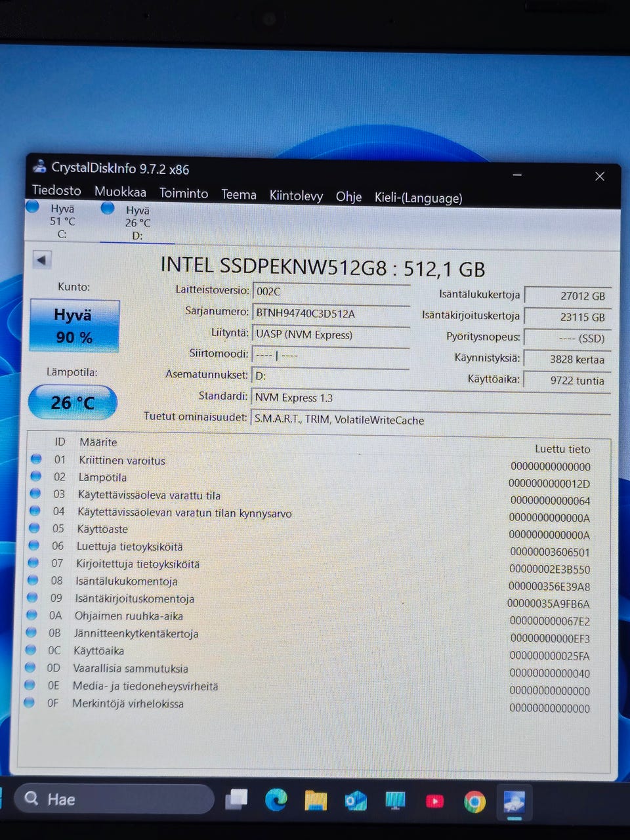Open the red YouTube taskbar icon
This screenshot has width=630, height=840.
434,801
